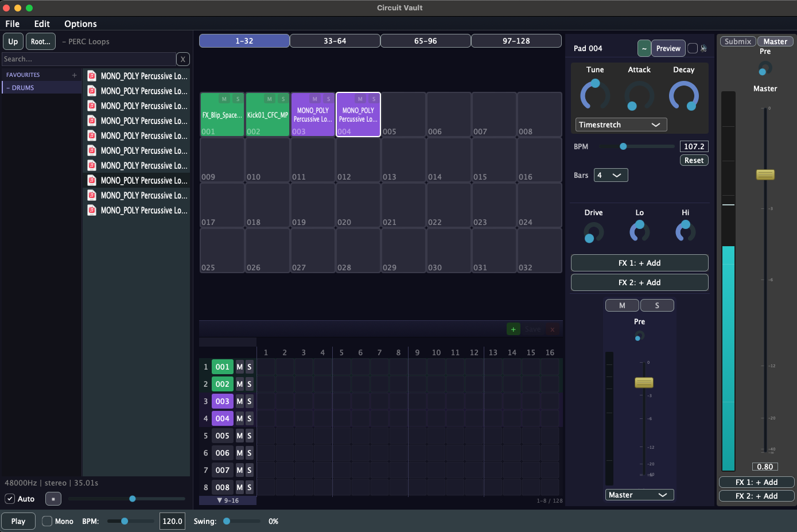Click the plus icon next to FAVOURITES
Viewport: 797px width, 532px height.
pos(73,75)
